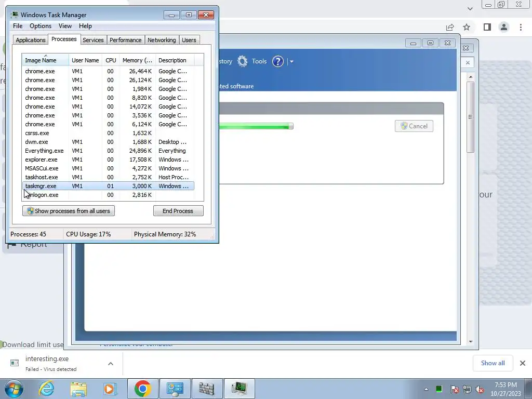Select the Everything.exe process row
Viewport: 532px width, 399px height.
[108, 151]
